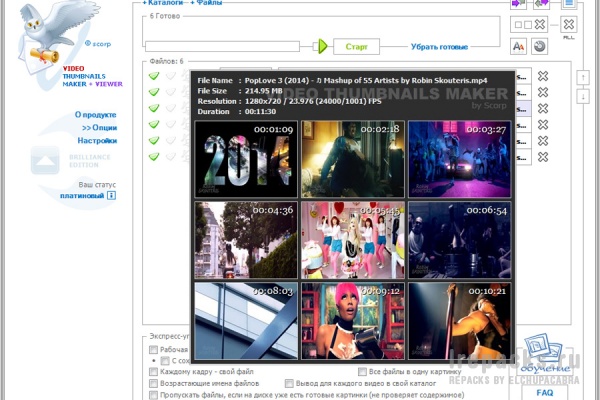Screen dimensions: 600x400
Task: Enable the Каждому кадру - свой файл checkbox
Action: click(153, 372)
